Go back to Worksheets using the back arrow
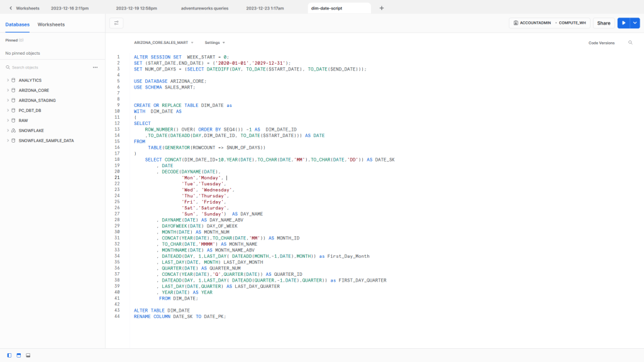 [11, 8]
